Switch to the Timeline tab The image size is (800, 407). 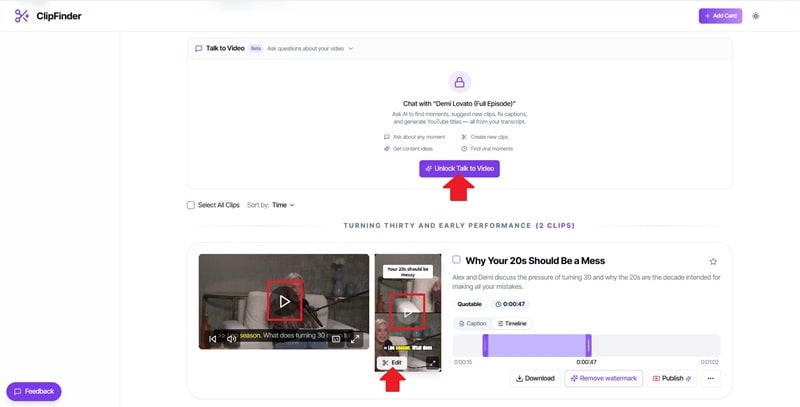512,323
